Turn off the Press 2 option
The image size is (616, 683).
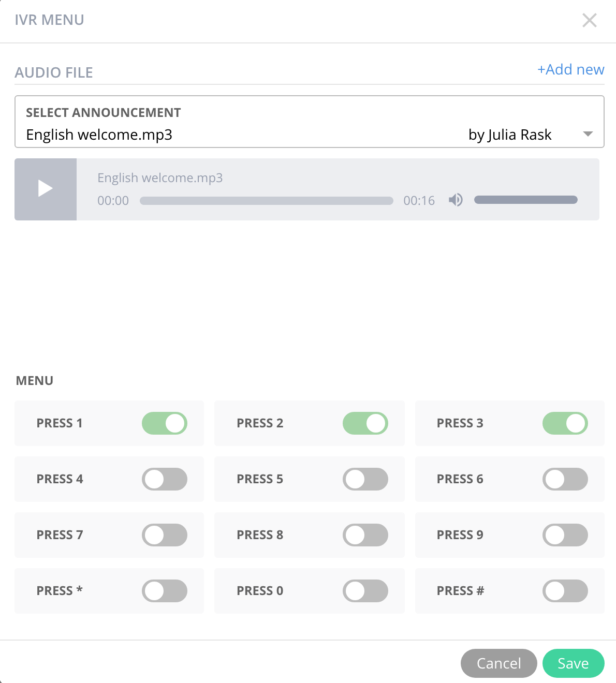(365, 423)
